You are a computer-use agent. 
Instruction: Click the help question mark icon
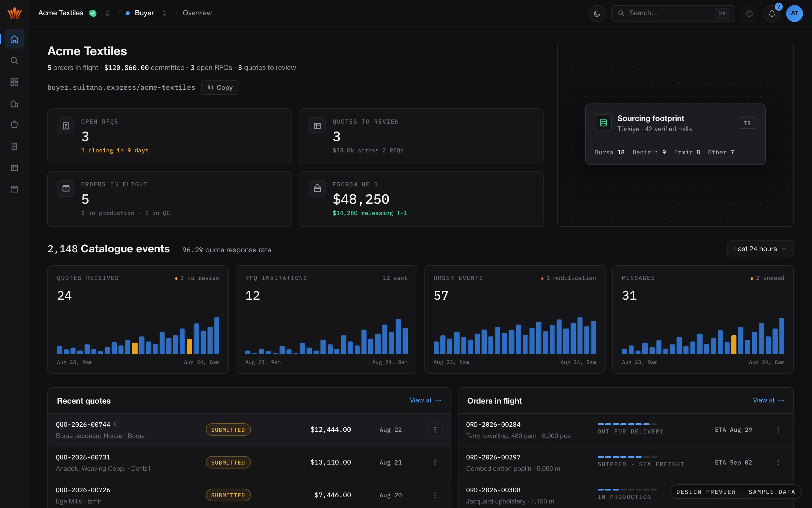tap(749, 14)
